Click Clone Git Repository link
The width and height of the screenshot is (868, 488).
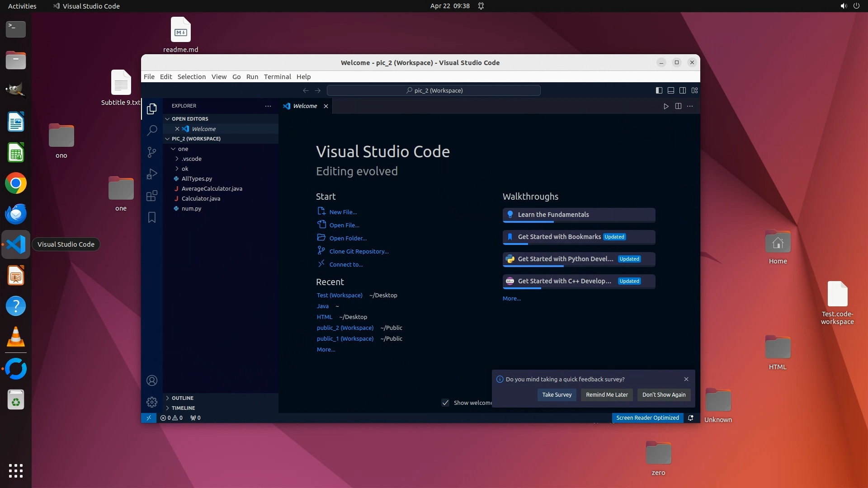(359, 251)
